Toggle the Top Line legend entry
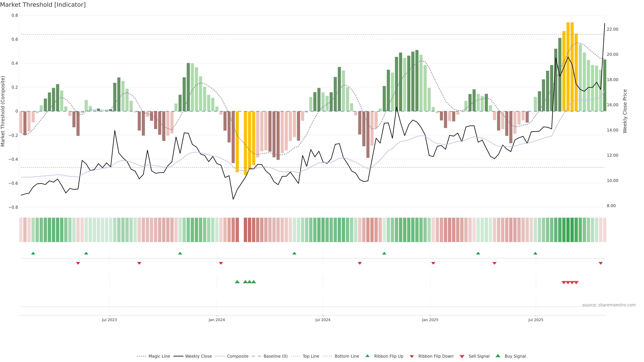 tap(311, 356)
